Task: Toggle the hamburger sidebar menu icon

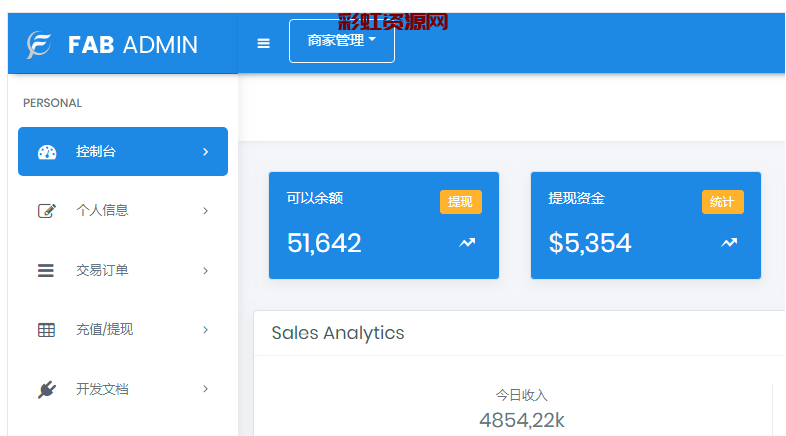Action: pyautogui.click(x=264, y=43)
